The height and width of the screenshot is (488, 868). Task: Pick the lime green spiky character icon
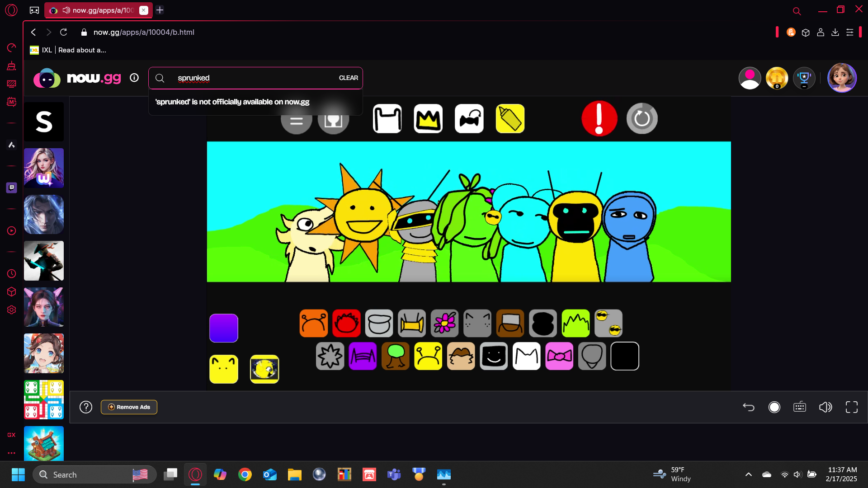576,323
